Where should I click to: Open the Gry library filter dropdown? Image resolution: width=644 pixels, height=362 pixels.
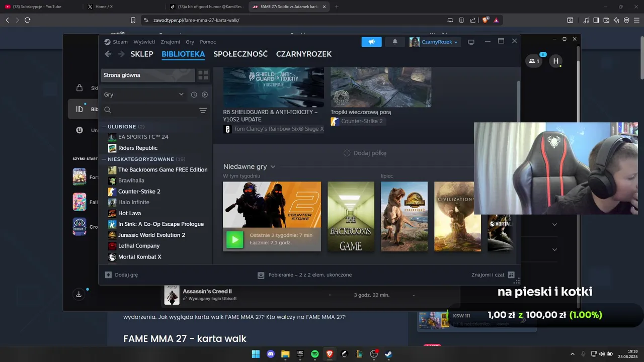pyautogui.click(x=144, y=95)
